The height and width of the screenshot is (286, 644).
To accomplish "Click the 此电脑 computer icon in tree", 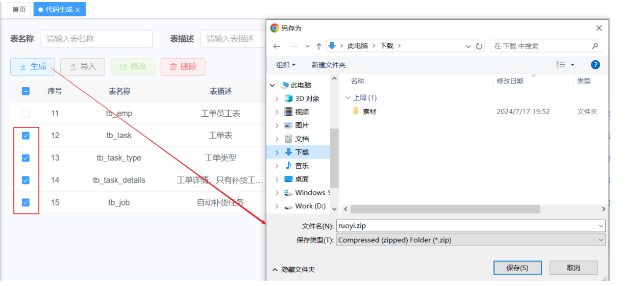I will pyautogui.click(x=284, y=85).
